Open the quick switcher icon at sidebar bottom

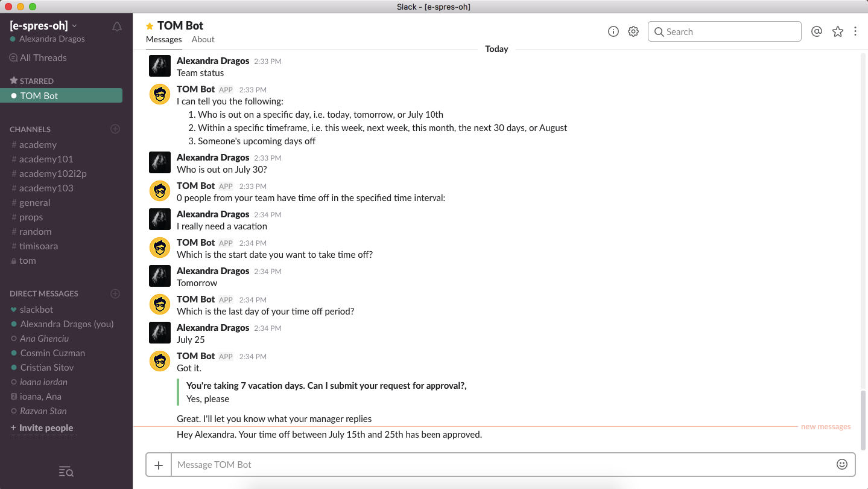coord(66,472)
